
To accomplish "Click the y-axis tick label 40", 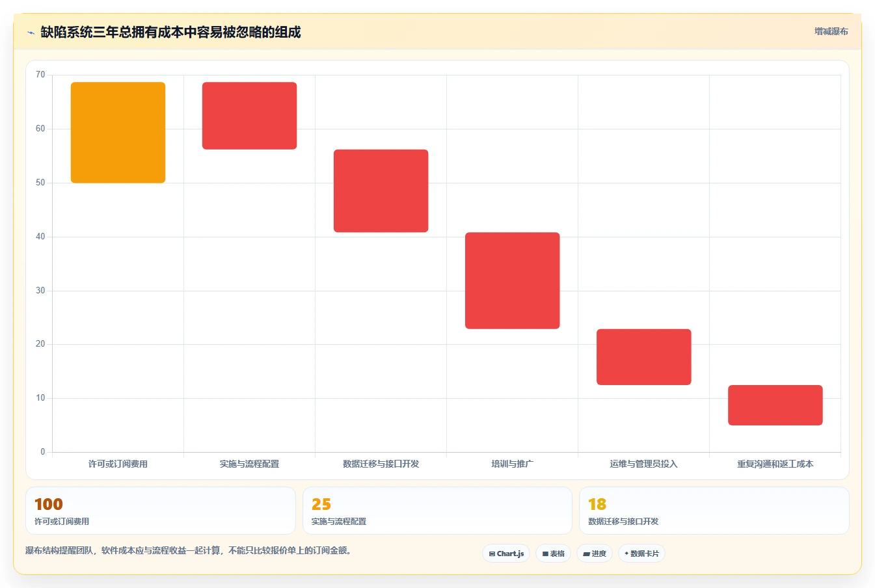I will pyautogui.click(x=40, y=237).
